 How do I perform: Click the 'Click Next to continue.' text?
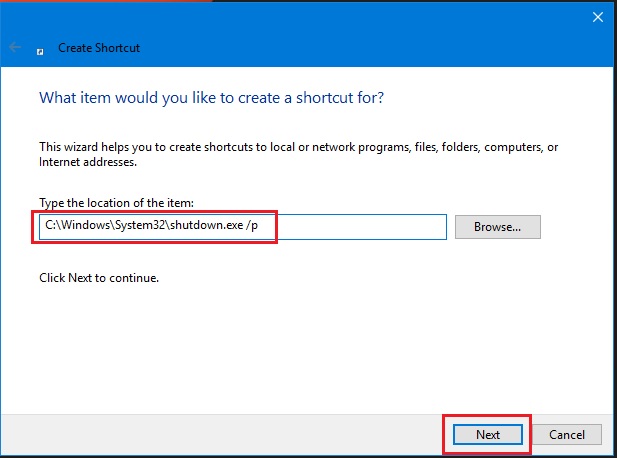[99, 277]
